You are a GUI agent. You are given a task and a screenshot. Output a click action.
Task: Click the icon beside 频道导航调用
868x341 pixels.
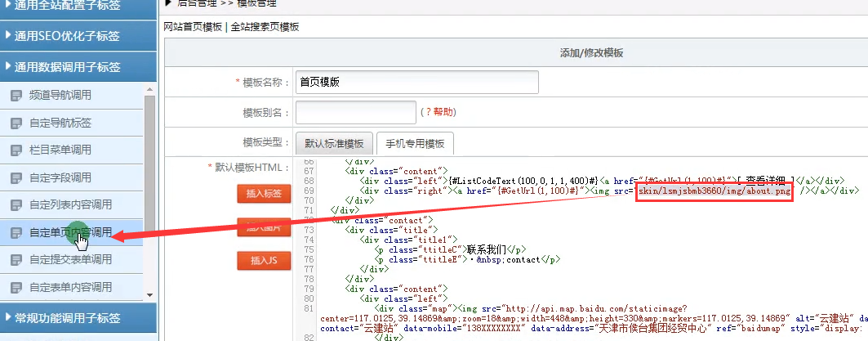16,96
